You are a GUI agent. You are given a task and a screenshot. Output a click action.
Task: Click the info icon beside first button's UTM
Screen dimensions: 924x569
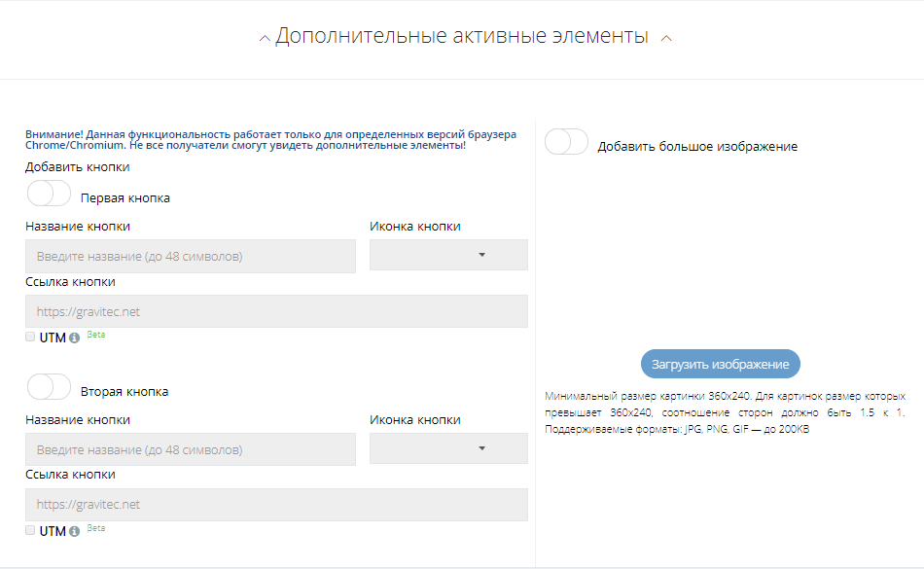pos(74,338)
